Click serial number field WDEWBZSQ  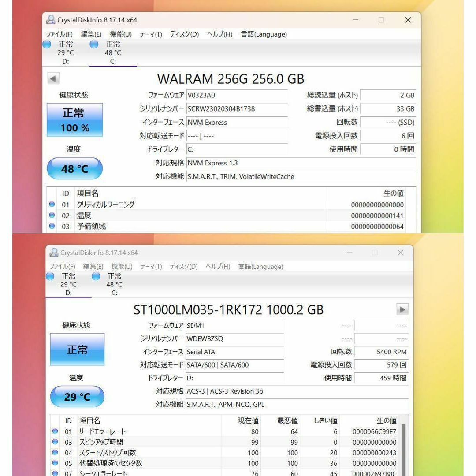tap(234, 339)
